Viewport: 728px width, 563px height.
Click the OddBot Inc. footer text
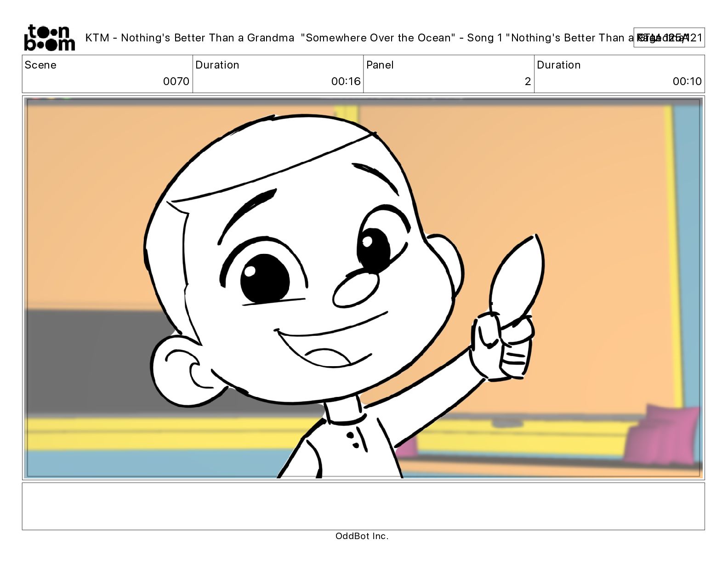click(362, 536)
